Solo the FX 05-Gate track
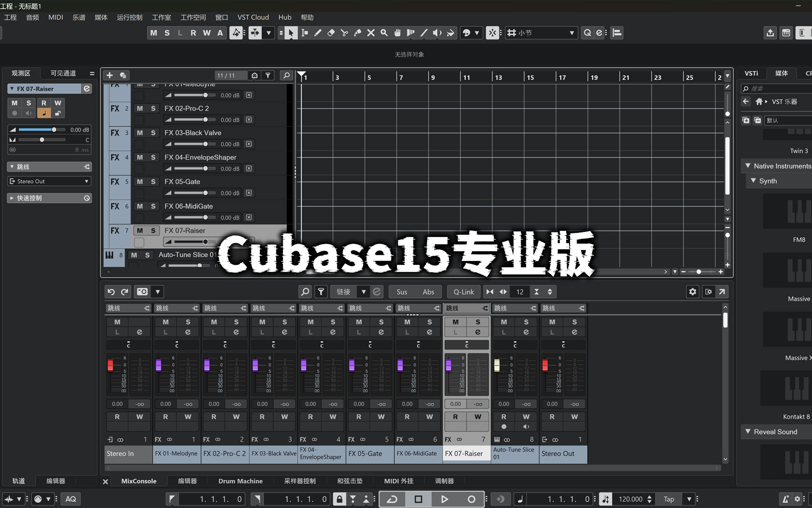The image size is (812, 508). click(153, 182)
